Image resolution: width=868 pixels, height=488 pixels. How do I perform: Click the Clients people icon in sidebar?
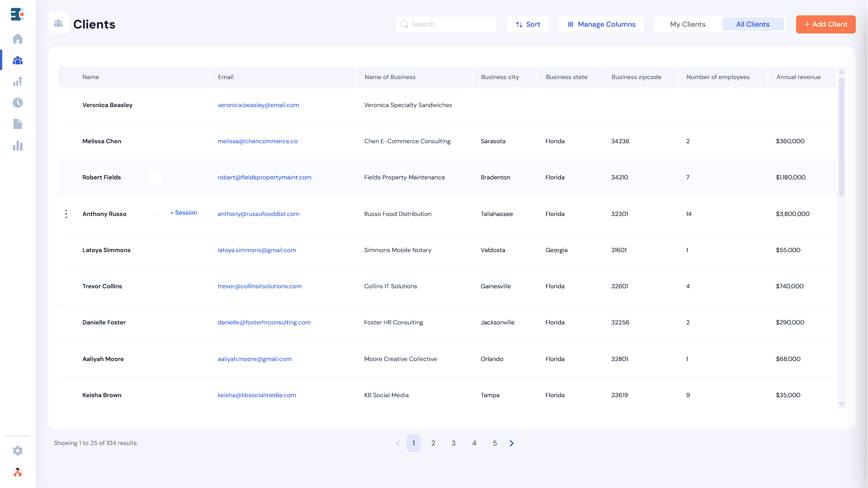(18, 60)
